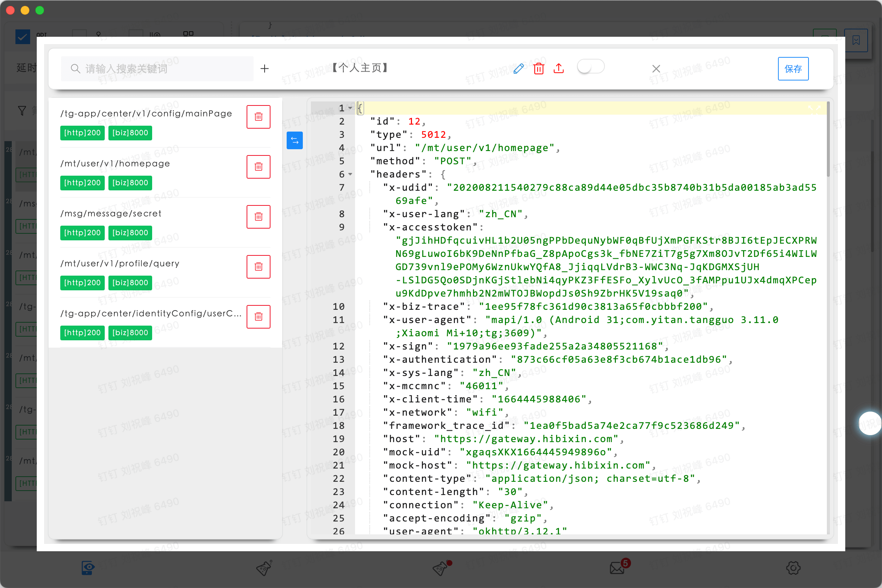Image resolution: width=882 pixels, height=588 pixels.
Task: Delete the /tg-app/center/v1/config/mainPage entry
Action: [258, 116]
